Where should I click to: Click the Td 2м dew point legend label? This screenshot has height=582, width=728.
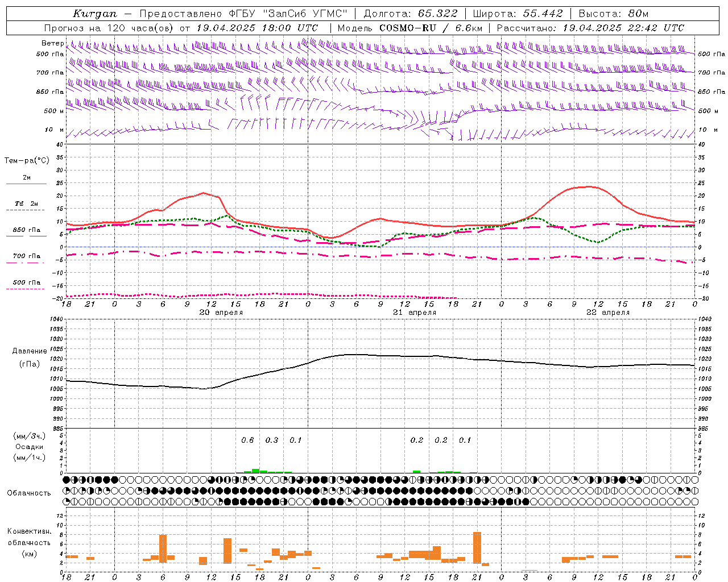pyautogui.click(x=26, y=203)
